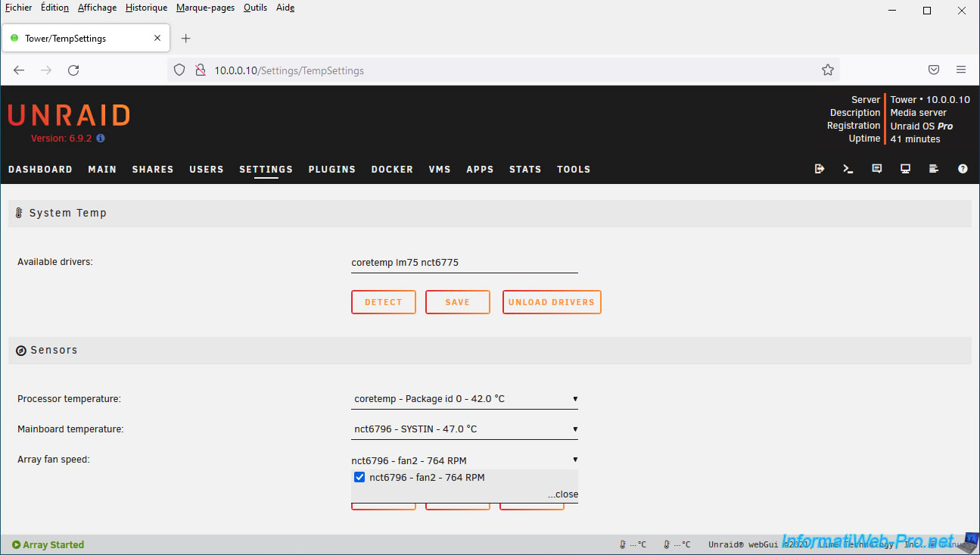Open the system log icon
The image size is (980, 555).
pyautogui.click(x=934, y=169)
